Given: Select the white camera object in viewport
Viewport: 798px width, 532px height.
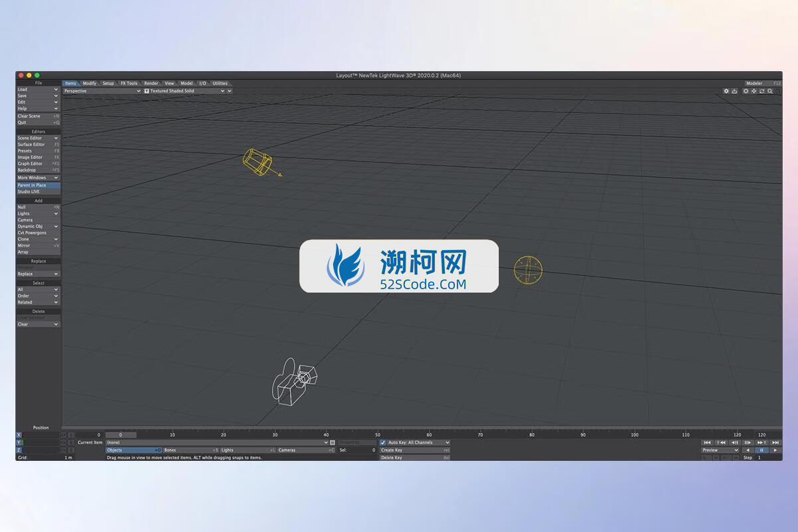Looking at the screenshot, I should click(294, 382).
